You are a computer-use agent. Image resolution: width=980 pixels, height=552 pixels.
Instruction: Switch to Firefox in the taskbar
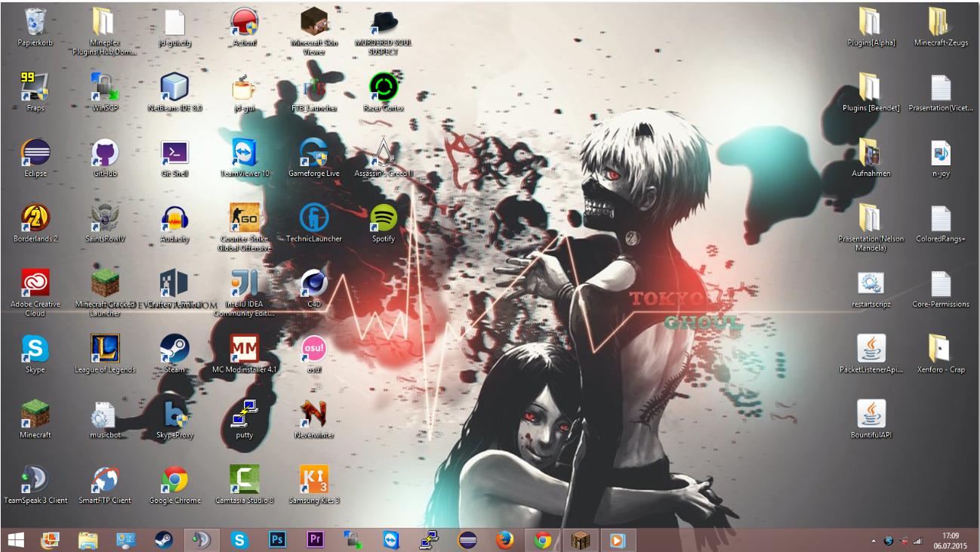pyautogui.click(x=504, y=540)
